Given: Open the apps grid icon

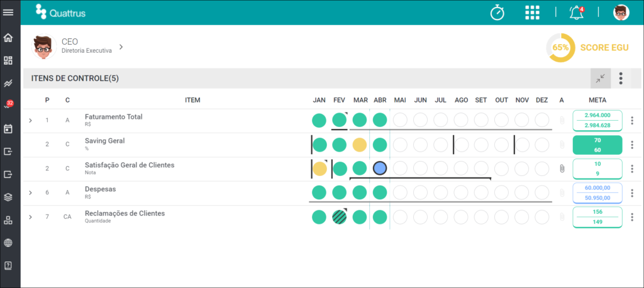Looking at the screenshot, I should 532,13.
